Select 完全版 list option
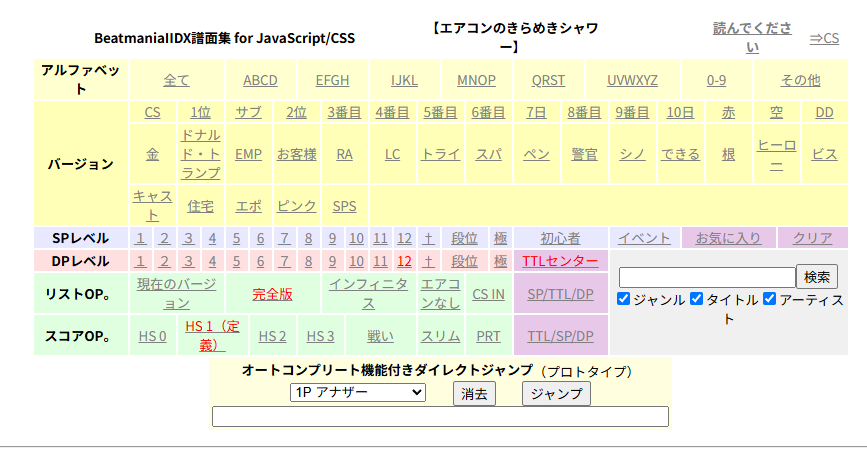The height and width of the screenshot is (450, 867). coord(272,295)
